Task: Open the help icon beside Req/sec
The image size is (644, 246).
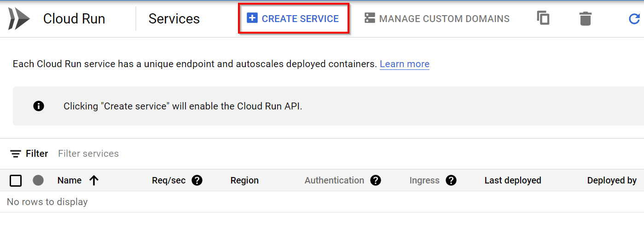Action: point(197,180)
